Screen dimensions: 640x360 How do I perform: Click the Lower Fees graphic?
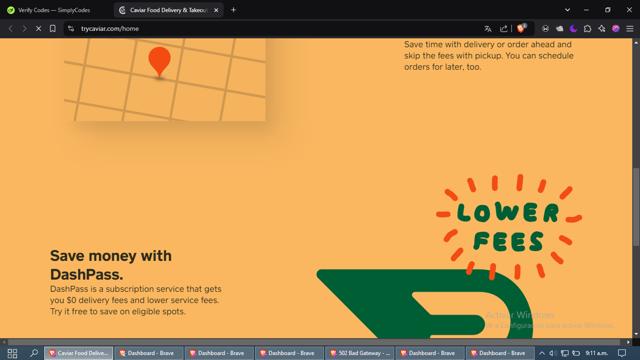[x=509, y=227]
